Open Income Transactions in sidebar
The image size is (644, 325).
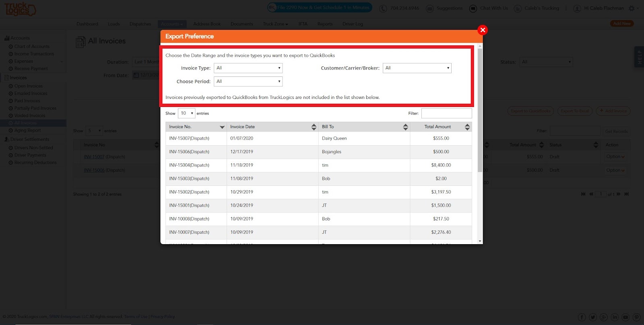point(34,54)
